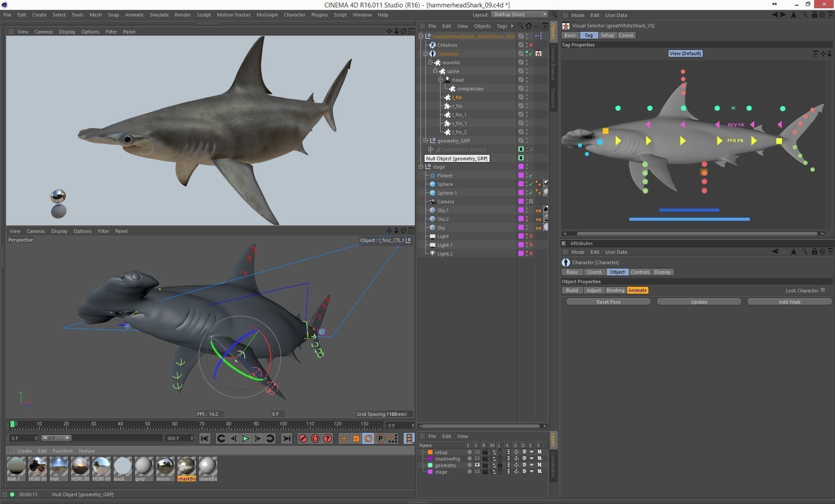Image resolution: width=835 pixels, height=504 pixels.
Task: Open the timeline film strip icon
Action: click(x=409, y=438)
